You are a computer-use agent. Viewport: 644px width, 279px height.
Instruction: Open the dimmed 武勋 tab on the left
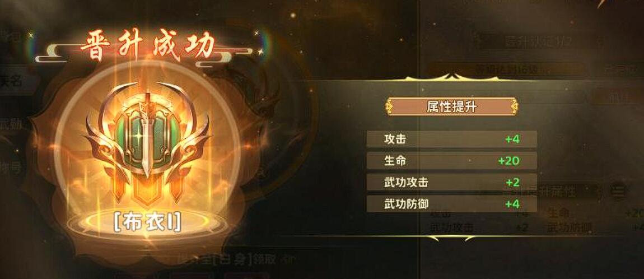(x=12, y=124)
